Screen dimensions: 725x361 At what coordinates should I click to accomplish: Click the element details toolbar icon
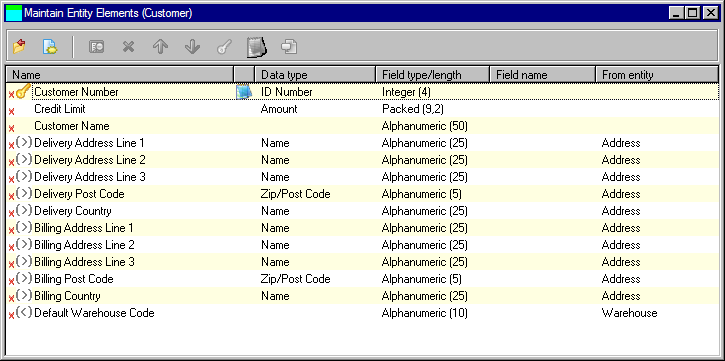(97, 47)
